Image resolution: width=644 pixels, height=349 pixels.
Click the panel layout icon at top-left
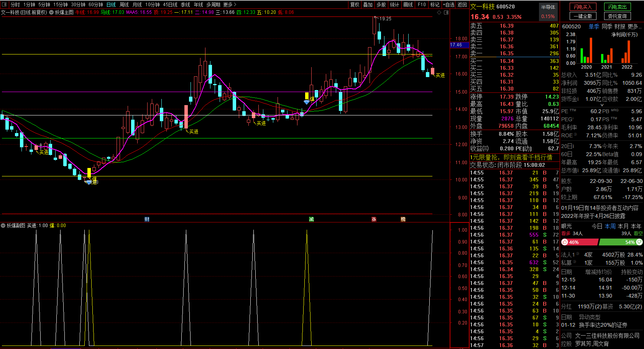tap(5, 5)
